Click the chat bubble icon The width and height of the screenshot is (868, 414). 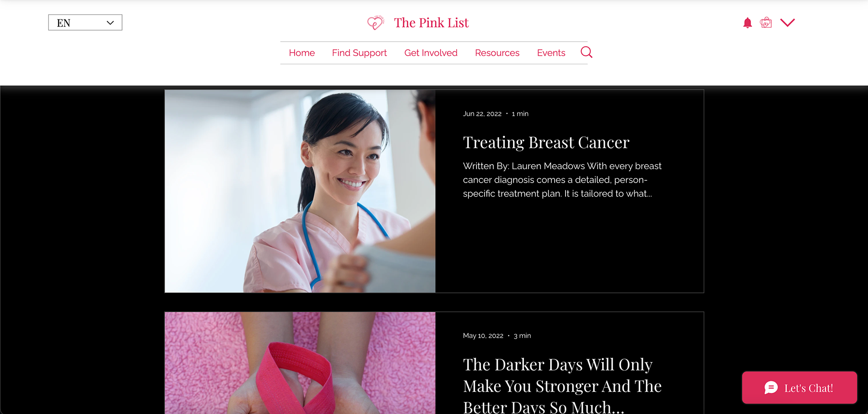pos(771,388)
